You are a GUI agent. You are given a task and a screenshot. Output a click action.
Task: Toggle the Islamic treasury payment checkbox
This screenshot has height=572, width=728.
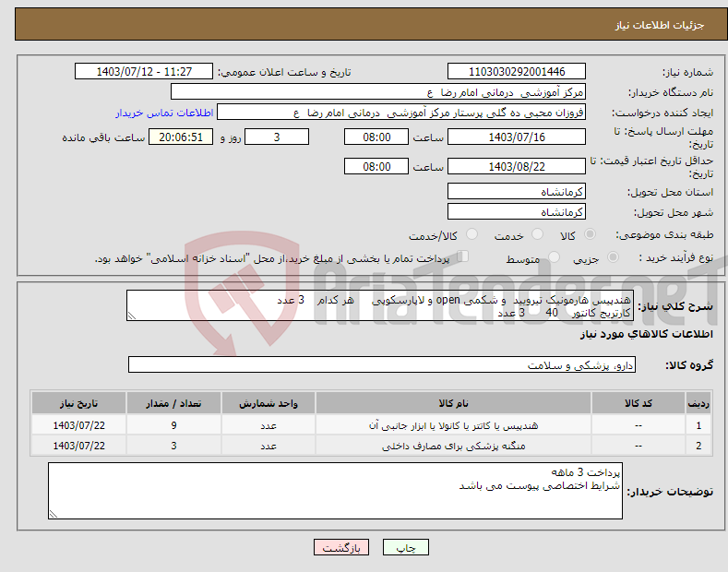(x=463, y=256)
